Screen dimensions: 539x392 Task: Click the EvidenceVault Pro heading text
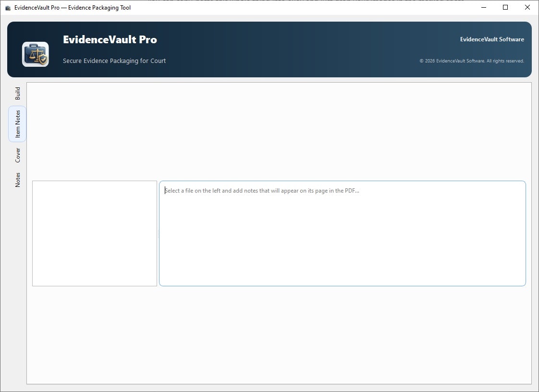click(110, 39)
